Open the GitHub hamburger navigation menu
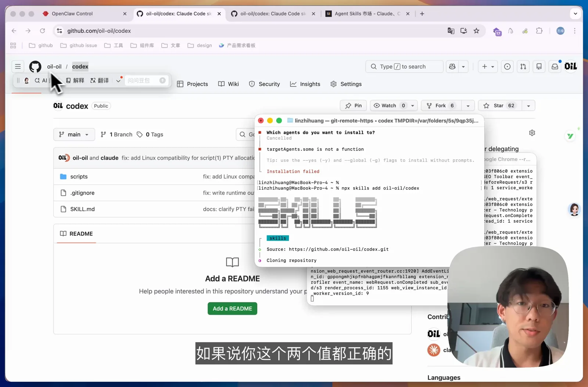 [18, 67]
